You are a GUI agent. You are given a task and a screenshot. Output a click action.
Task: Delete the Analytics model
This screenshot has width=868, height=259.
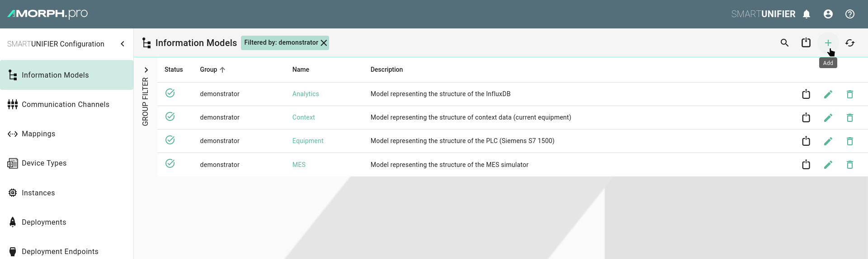pos(850,94)
